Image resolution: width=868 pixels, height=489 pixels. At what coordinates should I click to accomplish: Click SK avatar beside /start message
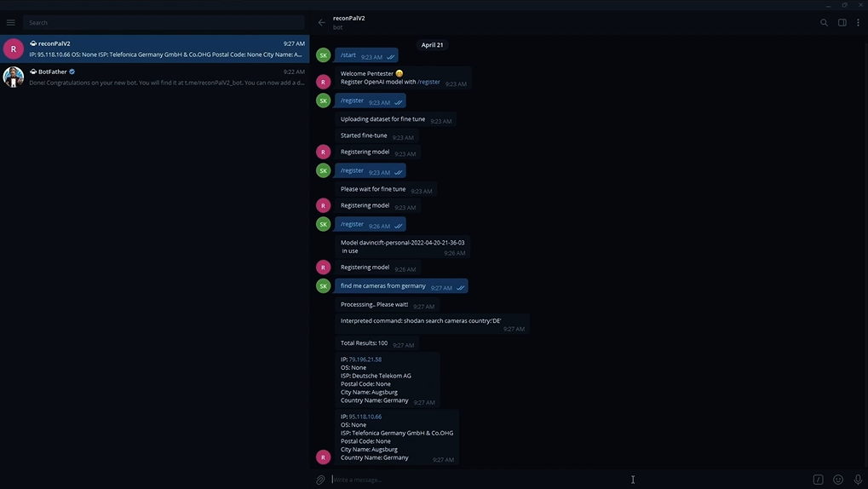coord(324,55)
